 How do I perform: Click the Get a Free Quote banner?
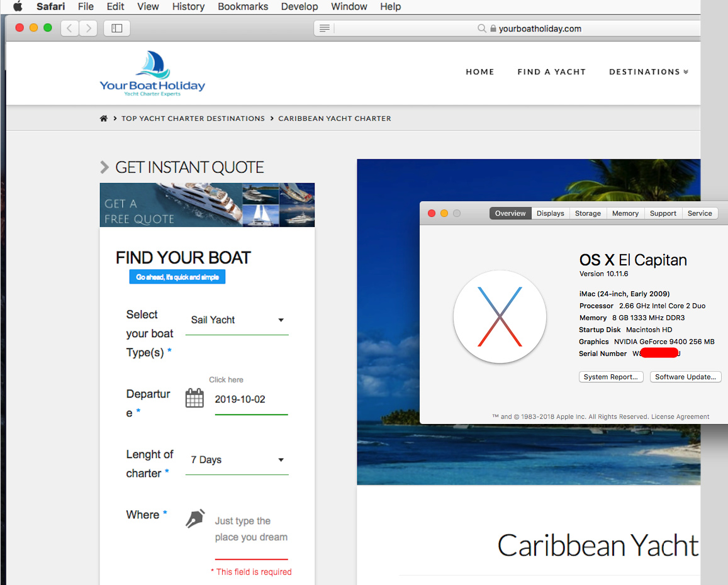click(207, 205)
